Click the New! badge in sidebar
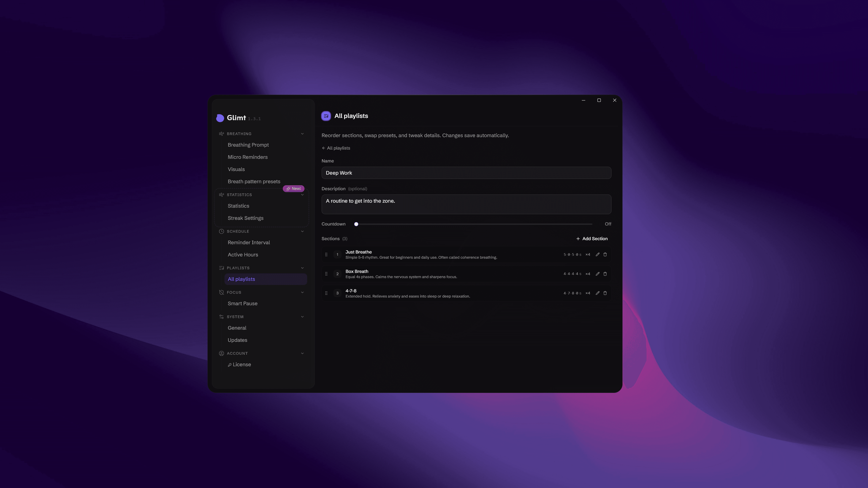The width and height of the screenshot is (868, 488). point(293,189)
